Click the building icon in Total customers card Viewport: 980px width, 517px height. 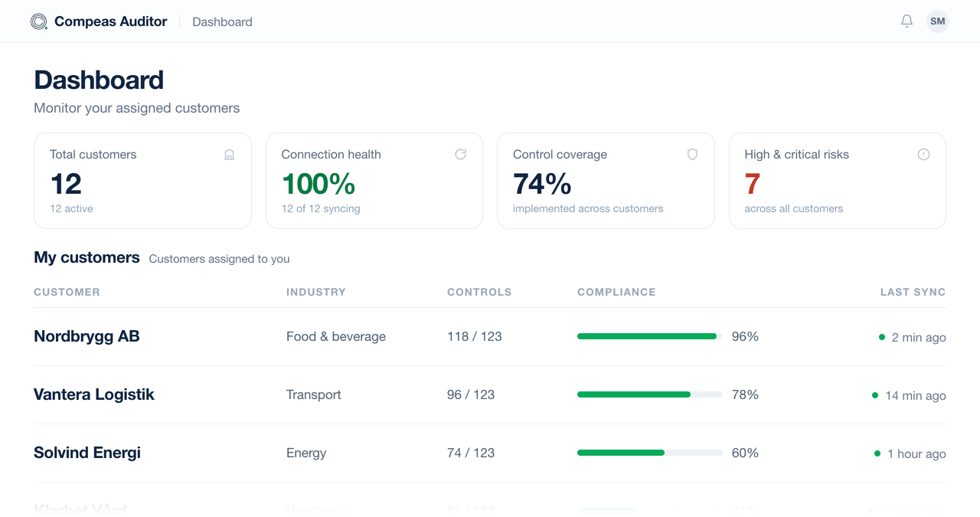[229, 155]
